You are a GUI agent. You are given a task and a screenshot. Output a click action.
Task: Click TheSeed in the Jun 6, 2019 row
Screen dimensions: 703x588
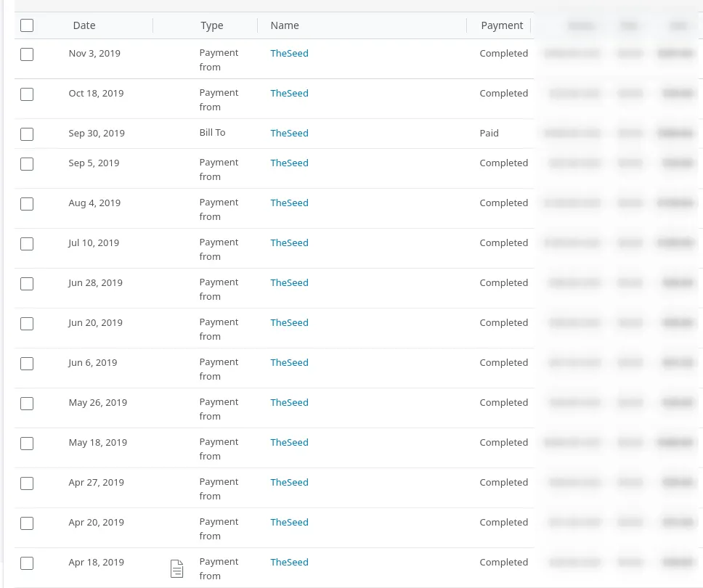point(289,362)
